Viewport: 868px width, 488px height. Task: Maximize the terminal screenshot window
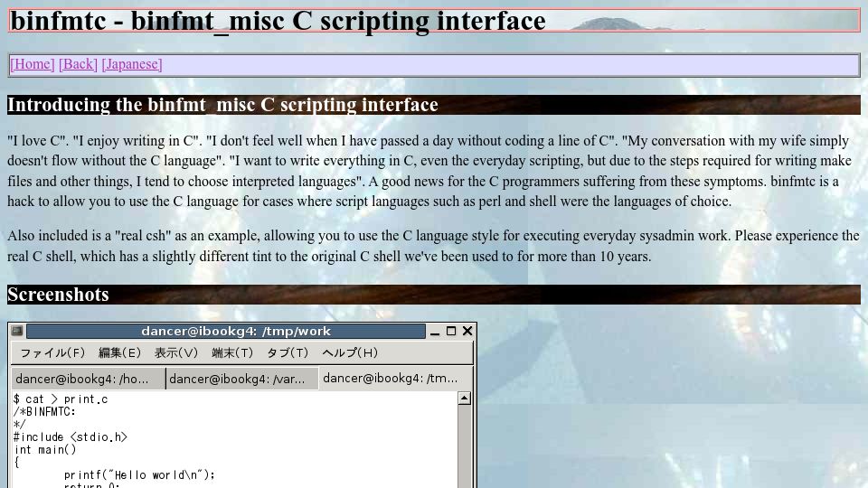pyautogui.click(x=451, y=331)
